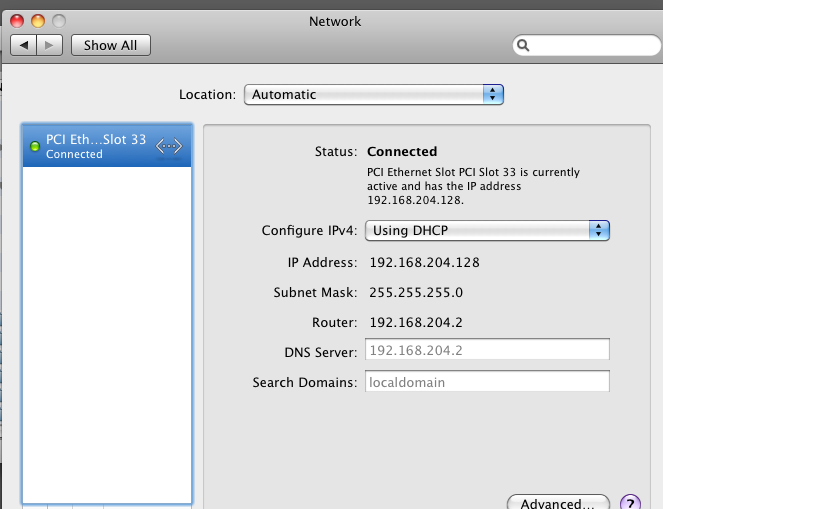Open help with the question mark button
819x509 pixels.
[630, 503]
